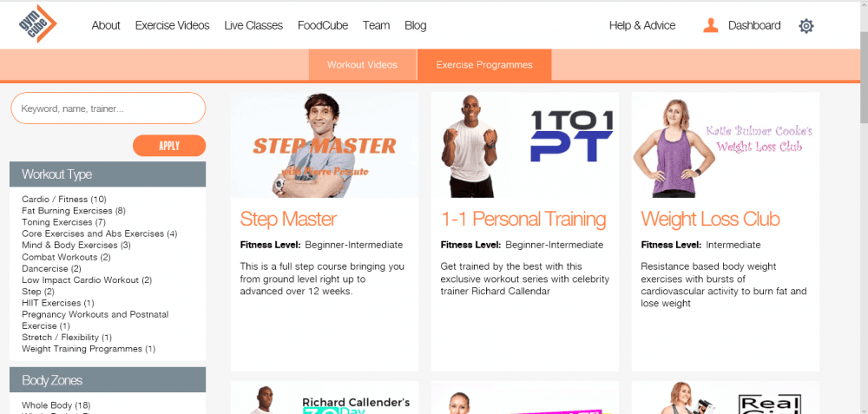
Task: Filter by Whole Body zone
Action: (x=56, y=405)
